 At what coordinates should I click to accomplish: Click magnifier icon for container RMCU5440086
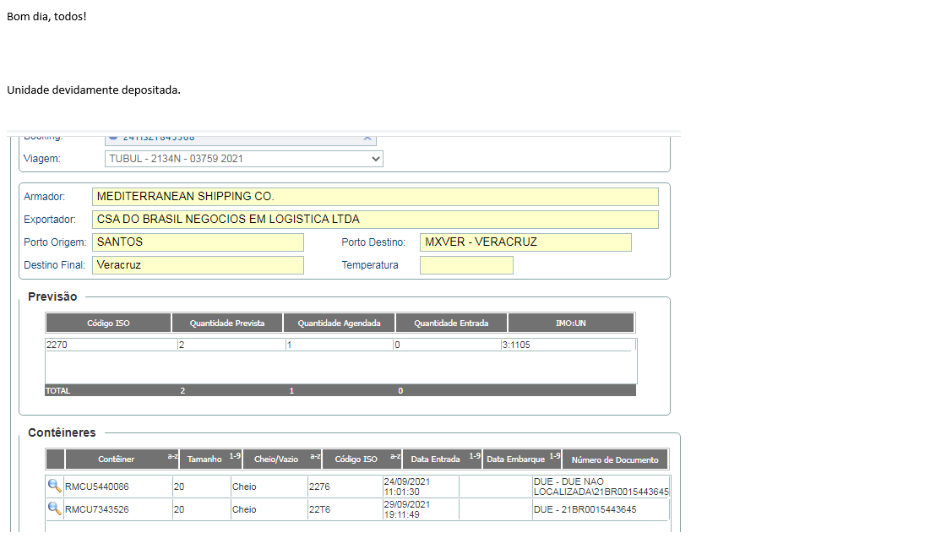pyautogui.click(x=54, y=486)
